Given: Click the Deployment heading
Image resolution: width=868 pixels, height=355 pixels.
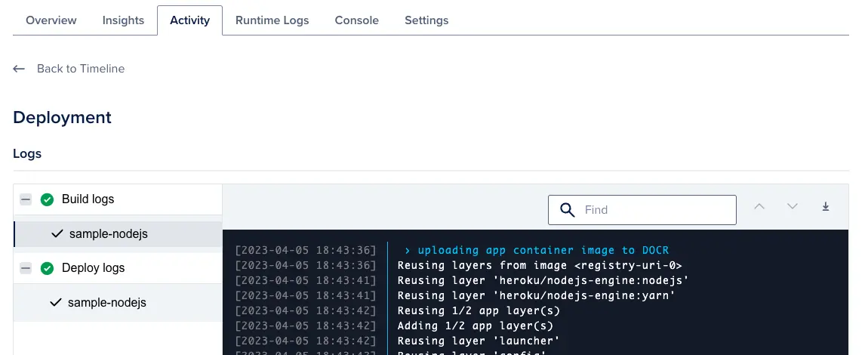Looking at the screenshot, I should (62, 117).
